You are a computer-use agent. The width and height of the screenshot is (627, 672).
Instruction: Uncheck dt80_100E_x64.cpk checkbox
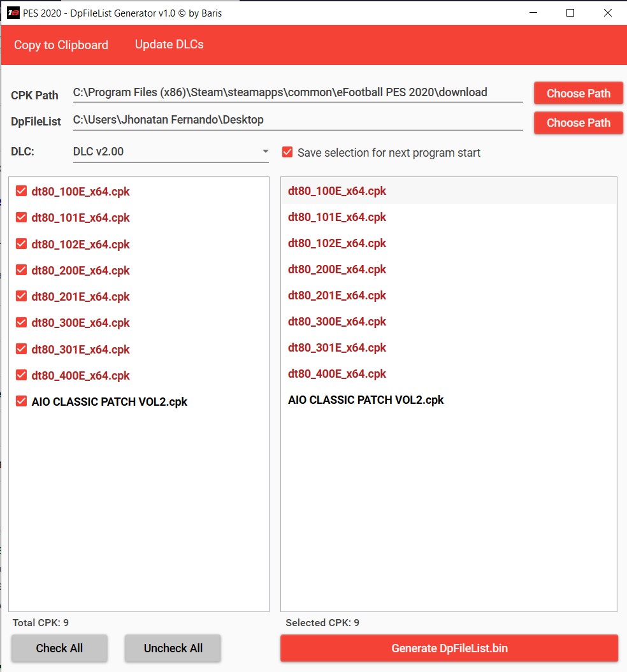coord(21,191)
